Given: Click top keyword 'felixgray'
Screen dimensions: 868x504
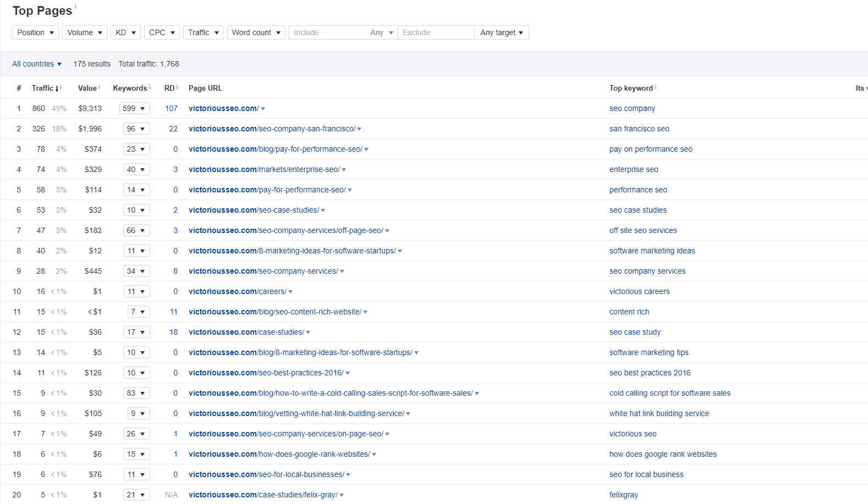Looking at the screenshot, I should (x=624, y=495).
